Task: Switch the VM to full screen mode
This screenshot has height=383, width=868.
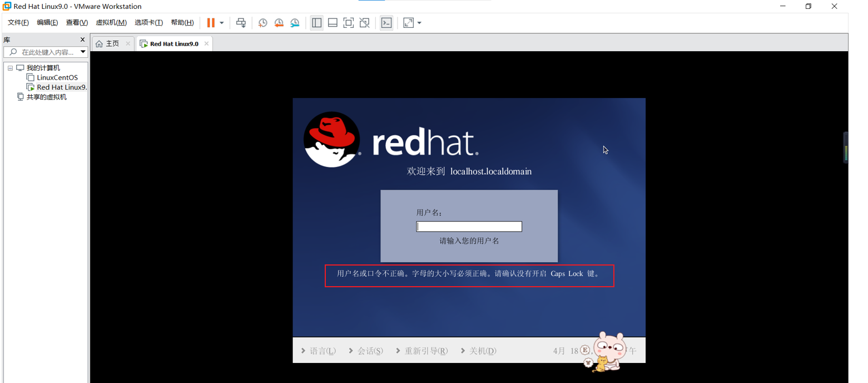Action: point(349,22)
